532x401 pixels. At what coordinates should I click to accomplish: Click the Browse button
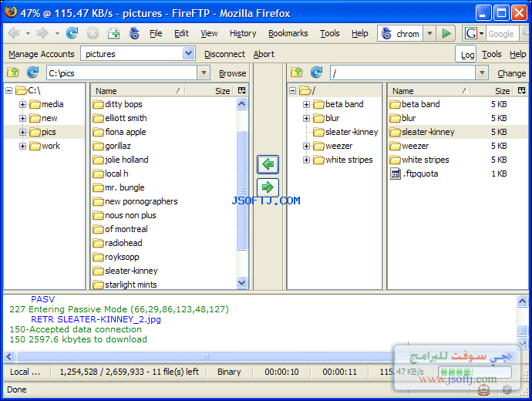pos(232,73)
